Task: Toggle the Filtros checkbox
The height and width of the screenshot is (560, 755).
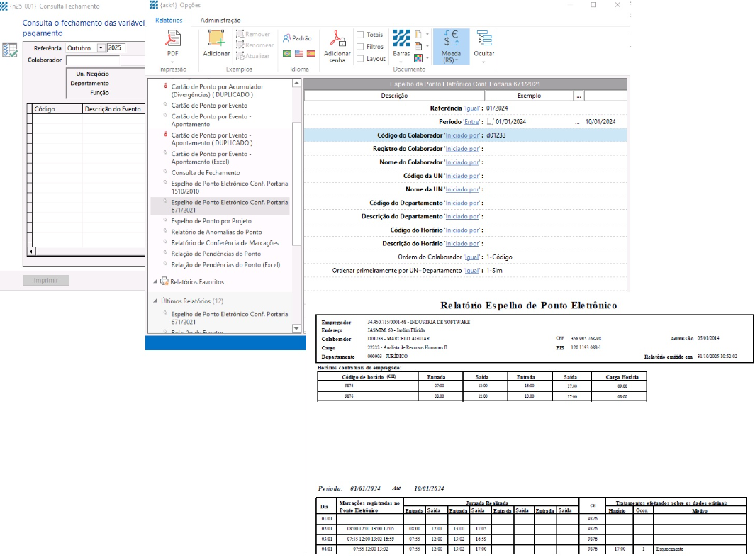Action: [x=360, y=47]
